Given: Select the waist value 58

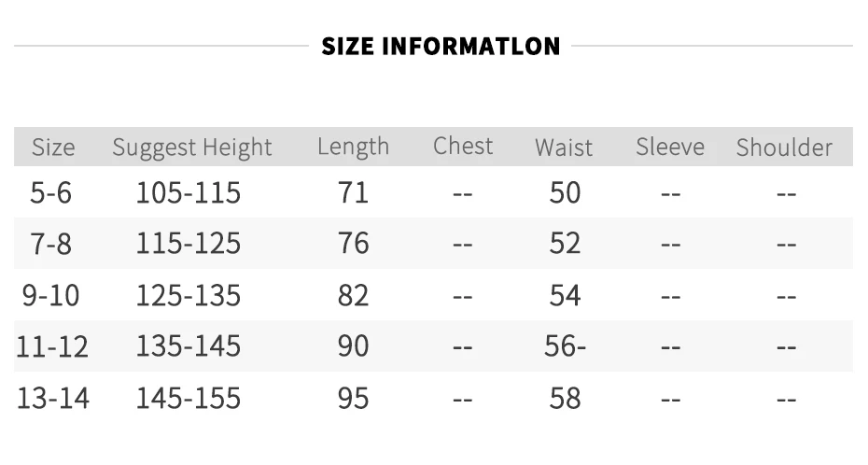Looking at the screenshot, I should coord(565,399).
